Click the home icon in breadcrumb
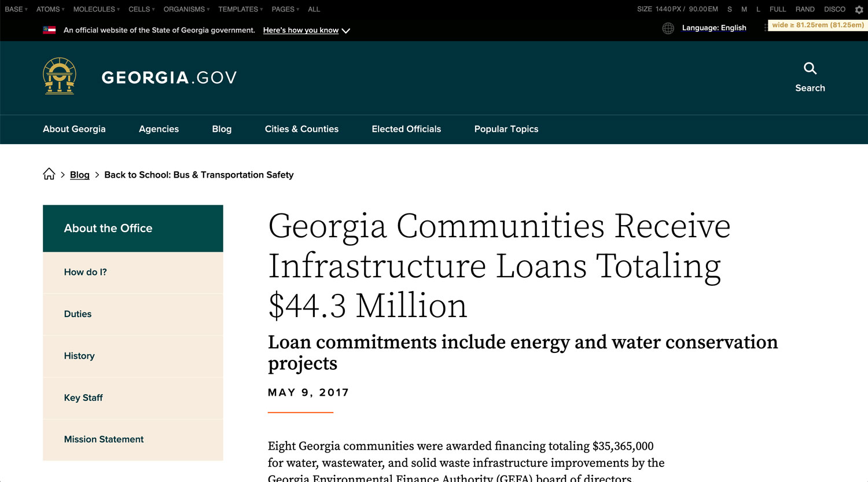 [49, 174]
